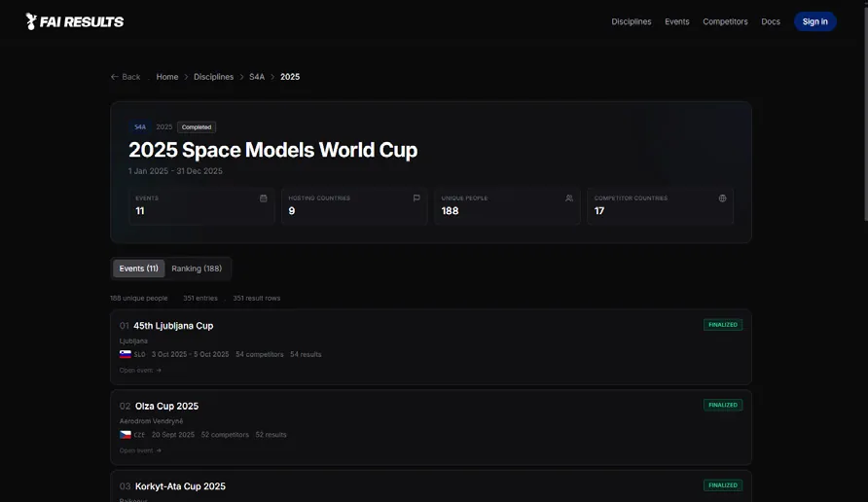Click the Sign in button
Viewport: 868px width, 502px height.
coord(814,21)
